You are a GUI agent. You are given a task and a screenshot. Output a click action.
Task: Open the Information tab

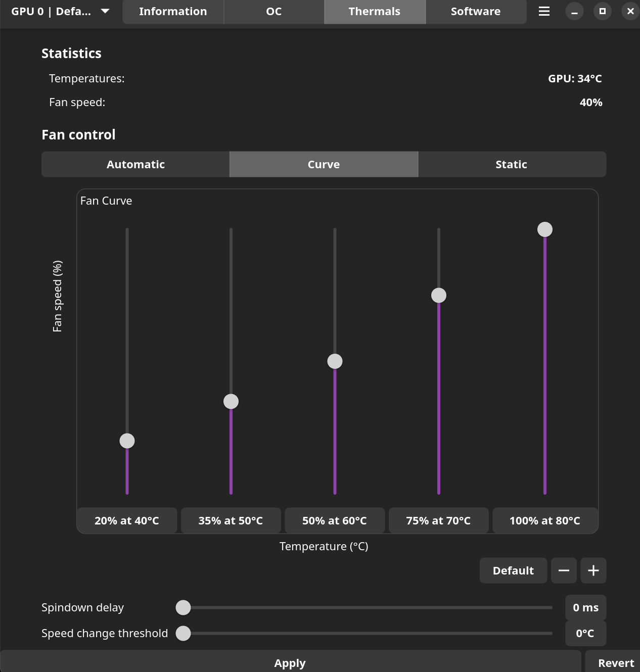173,11
